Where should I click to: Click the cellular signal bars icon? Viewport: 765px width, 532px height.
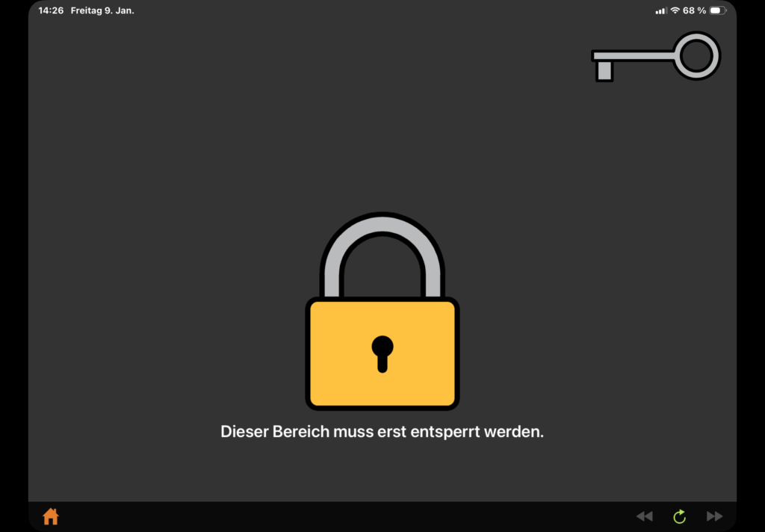[661, 10]
